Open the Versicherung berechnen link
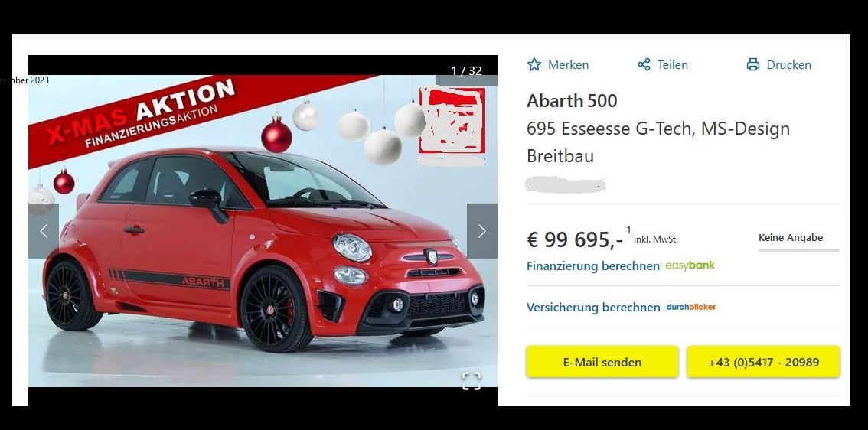The image size is (868, 430). click(x=593, y=307)
